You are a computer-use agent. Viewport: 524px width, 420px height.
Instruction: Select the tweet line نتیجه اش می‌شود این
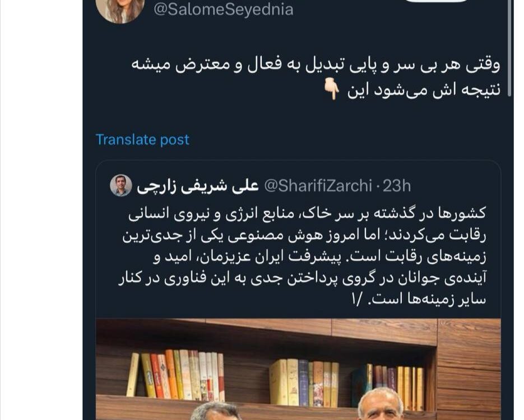tap(424, 90)
